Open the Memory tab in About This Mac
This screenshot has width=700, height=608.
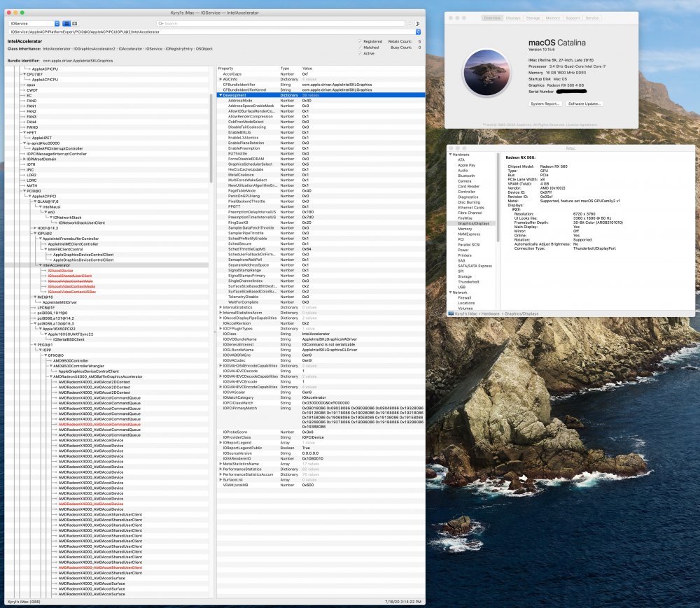point(553,18)
